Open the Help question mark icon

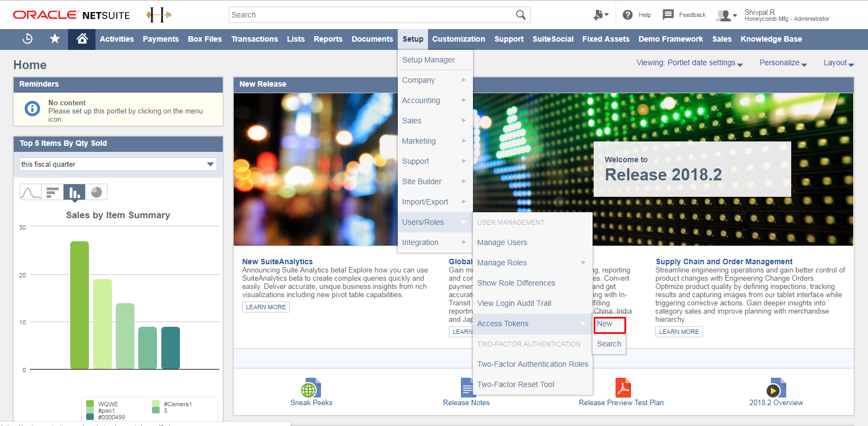[x=628, y=15]
